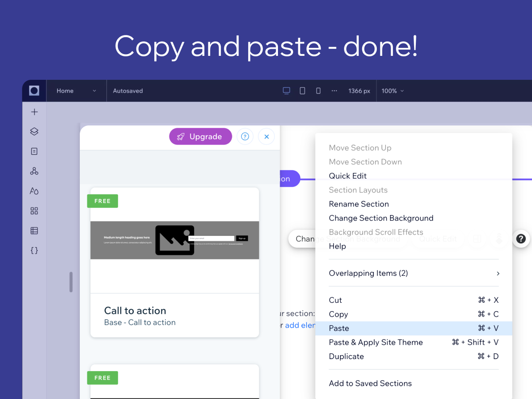Select Paste from context menu

click(414, 329)
